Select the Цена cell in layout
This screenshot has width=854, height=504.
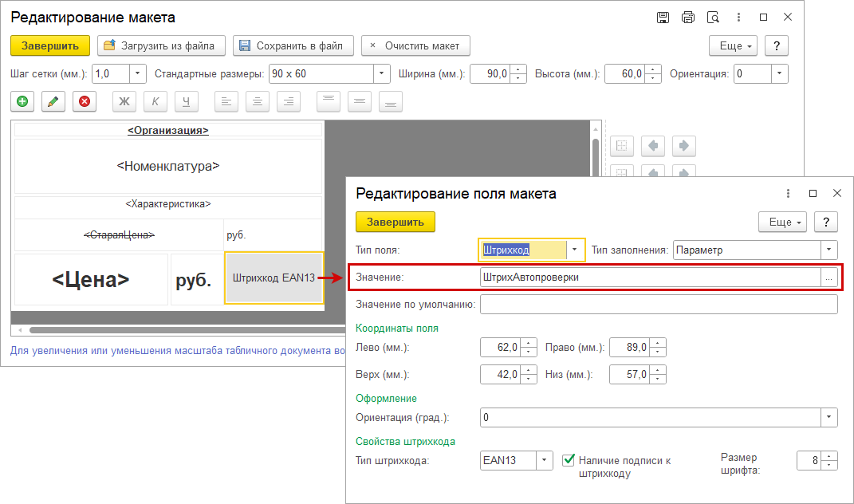91,280
